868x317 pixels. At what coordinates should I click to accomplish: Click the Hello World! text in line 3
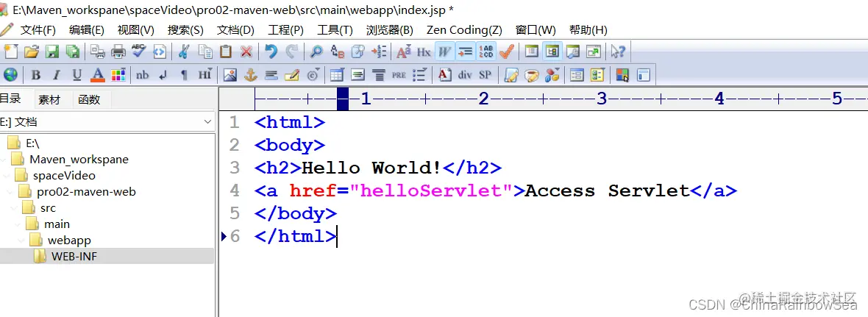click(x=371, y=168)
